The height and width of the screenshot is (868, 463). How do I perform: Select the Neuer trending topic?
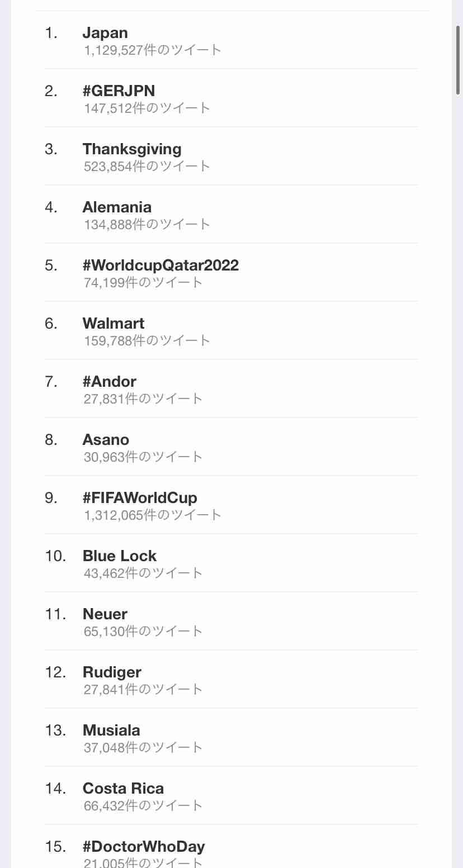[105, 614]
